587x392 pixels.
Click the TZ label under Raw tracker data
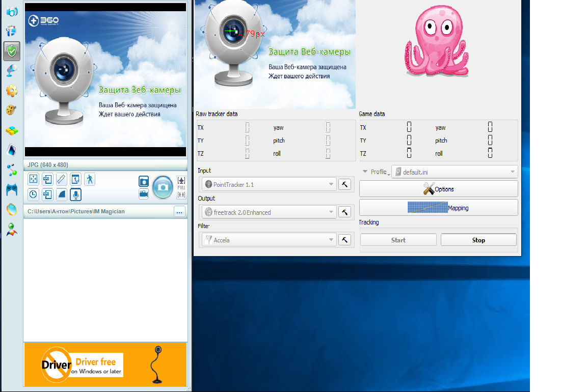(x=201, y=154)
